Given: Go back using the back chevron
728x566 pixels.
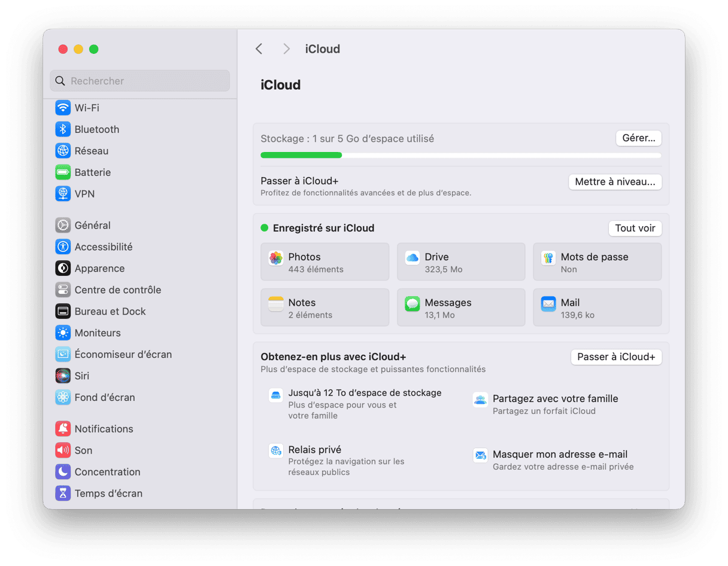Looking at the screenshot, I should 259,49.
